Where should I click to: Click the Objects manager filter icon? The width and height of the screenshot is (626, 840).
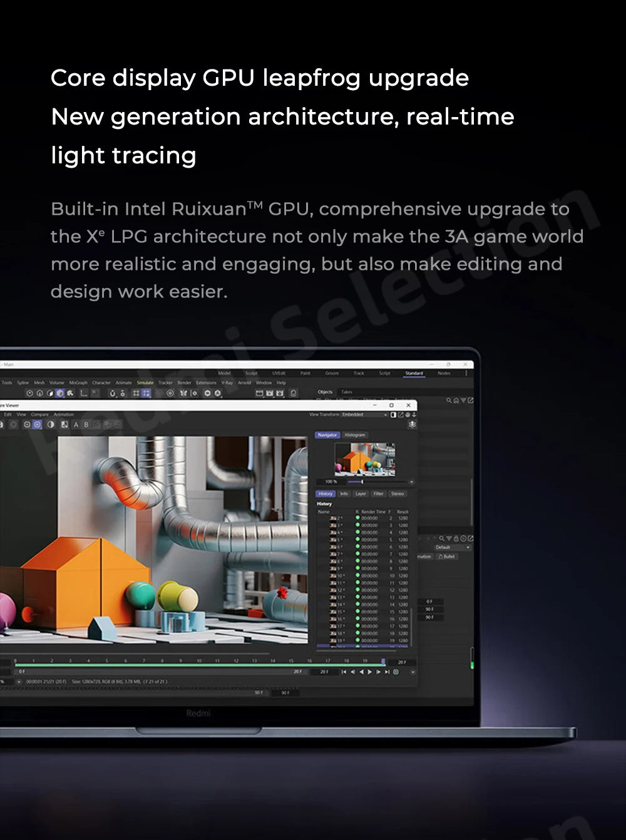pyautogui.click(x=463, y=401)
